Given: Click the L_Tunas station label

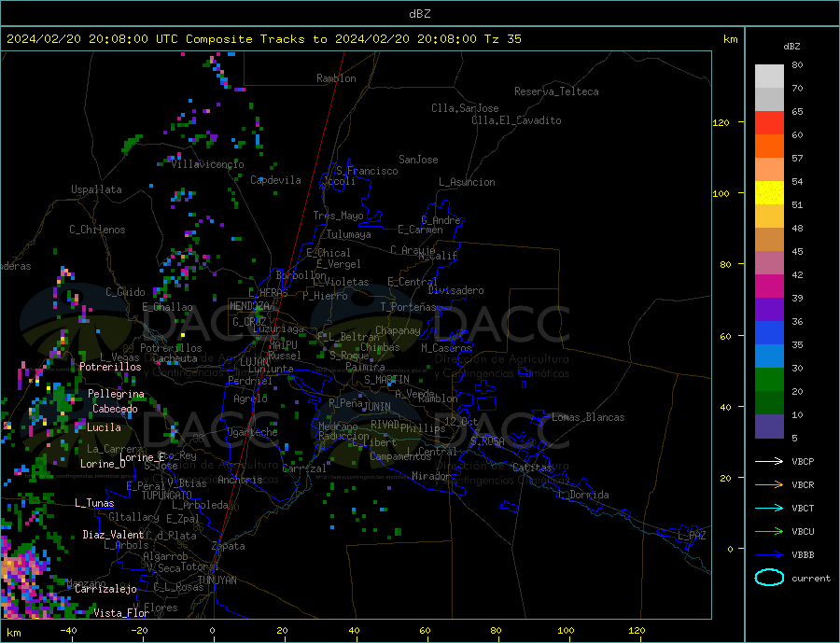Looking at the screenshot, I should [94, 503].
